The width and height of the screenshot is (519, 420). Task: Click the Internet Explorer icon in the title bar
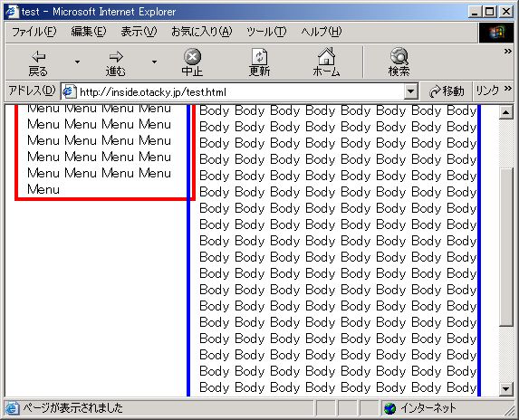[12, 12]
